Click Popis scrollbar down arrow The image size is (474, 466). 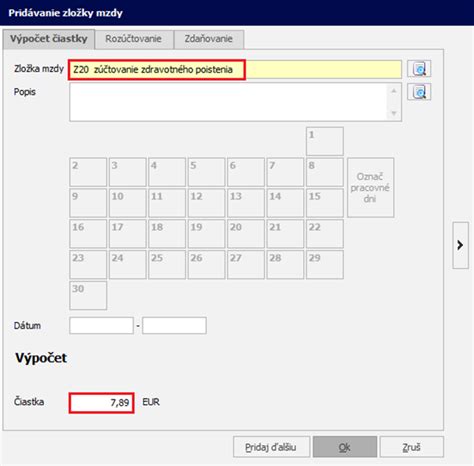(x=394, y=113)
